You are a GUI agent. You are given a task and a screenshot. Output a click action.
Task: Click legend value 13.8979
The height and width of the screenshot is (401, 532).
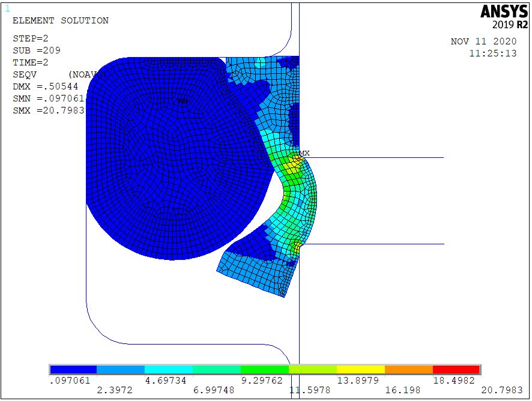coord(358,381)
